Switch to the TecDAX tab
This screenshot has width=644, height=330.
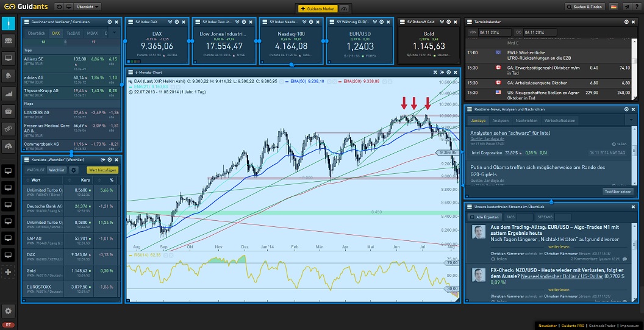point(73,33)
